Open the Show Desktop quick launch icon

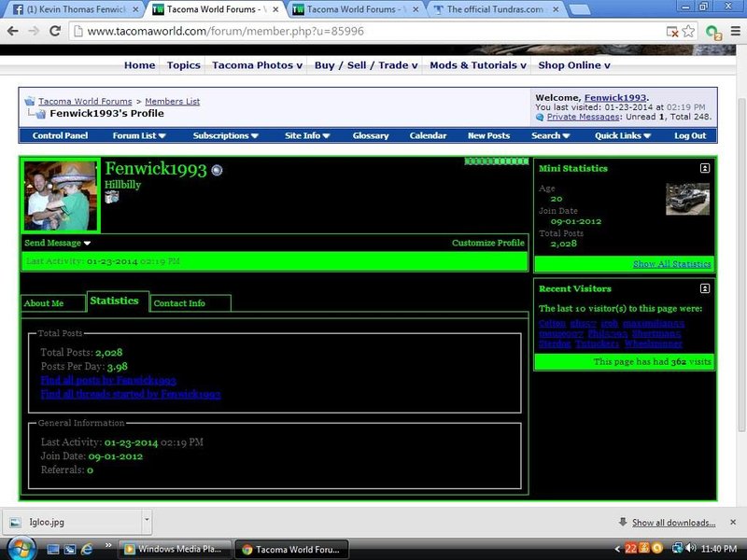pos(53,549)
